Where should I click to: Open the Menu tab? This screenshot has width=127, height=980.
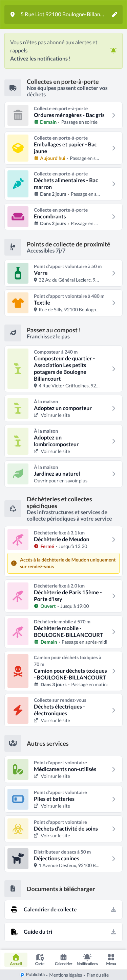click(111, 959)
